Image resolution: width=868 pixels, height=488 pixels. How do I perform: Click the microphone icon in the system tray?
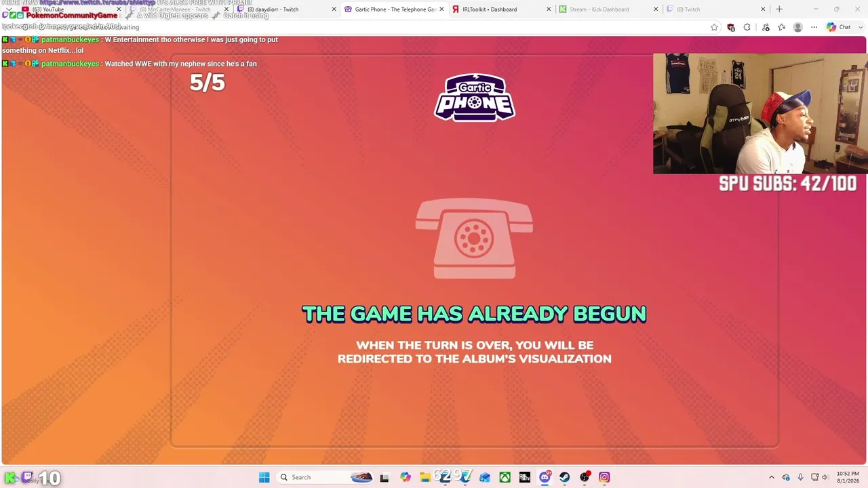(x=801, y=477)
